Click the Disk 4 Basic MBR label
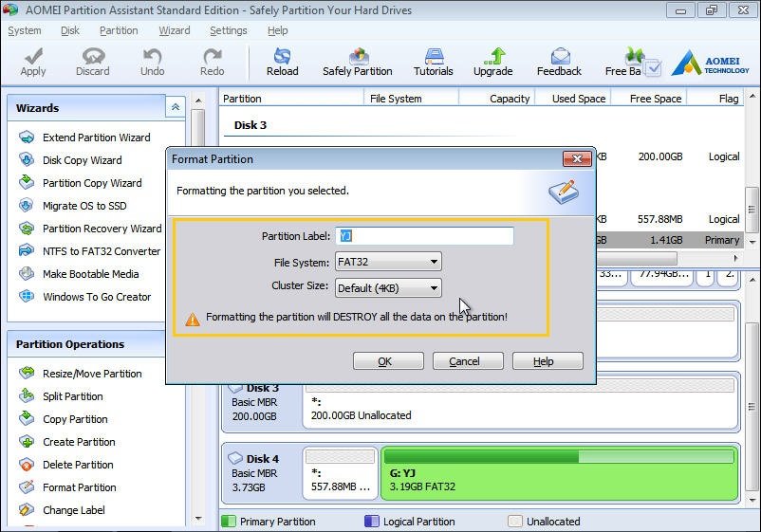The height and width of the screenshot is (532, 761). (x=254, y=473)
